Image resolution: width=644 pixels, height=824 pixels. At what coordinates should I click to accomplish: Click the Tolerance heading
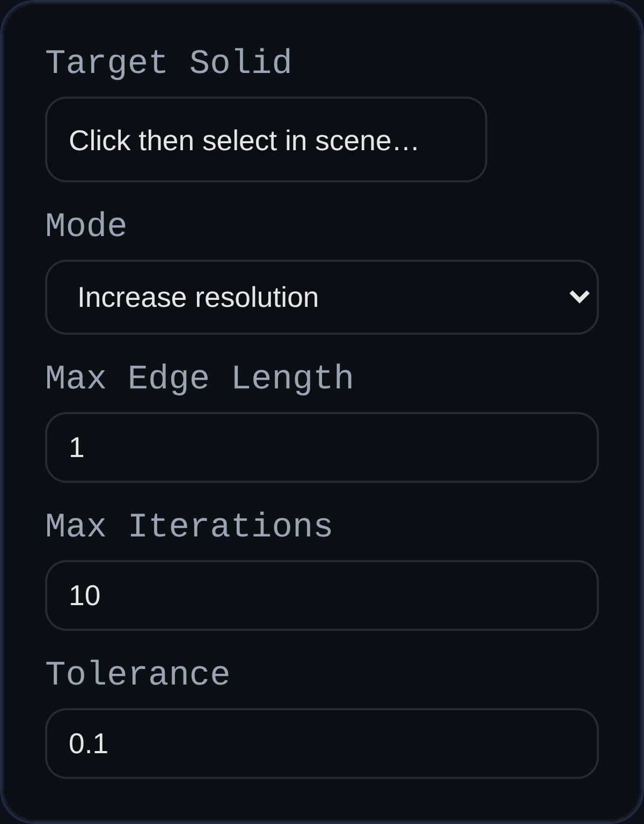(x=138, y=674)
